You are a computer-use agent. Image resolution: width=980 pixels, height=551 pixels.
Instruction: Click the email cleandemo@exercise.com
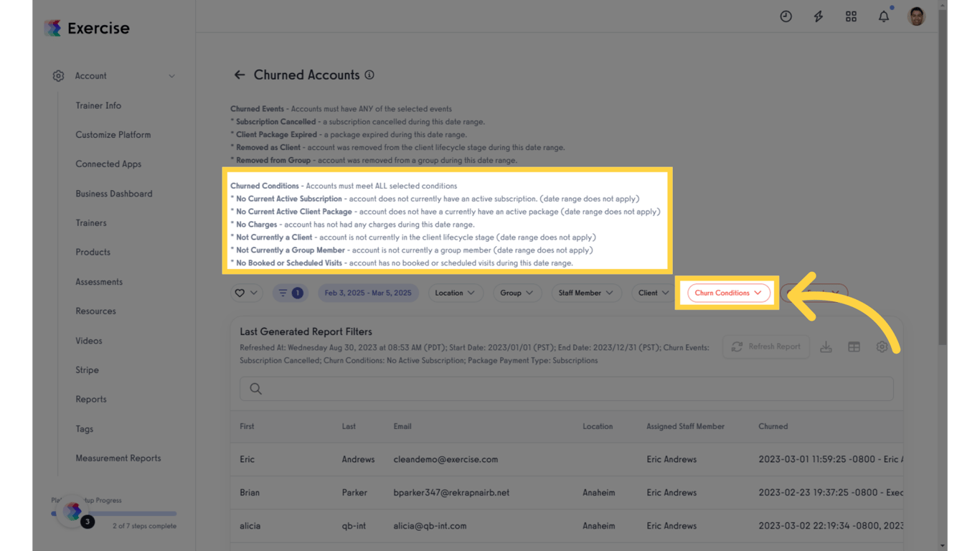446,459
